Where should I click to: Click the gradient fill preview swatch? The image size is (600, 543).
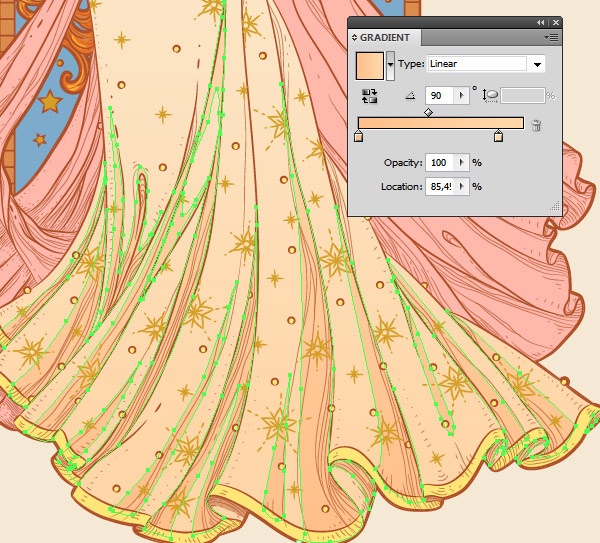[x=370, y=65]
